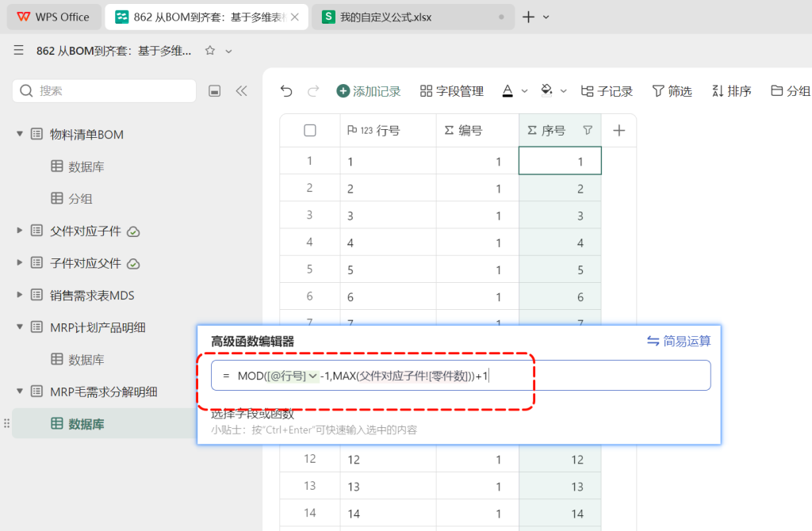Image resolution: width=812 pixels, height=531 pixels.
Task: Open 字段管理 field management
Action: click(x=451, y=91)
